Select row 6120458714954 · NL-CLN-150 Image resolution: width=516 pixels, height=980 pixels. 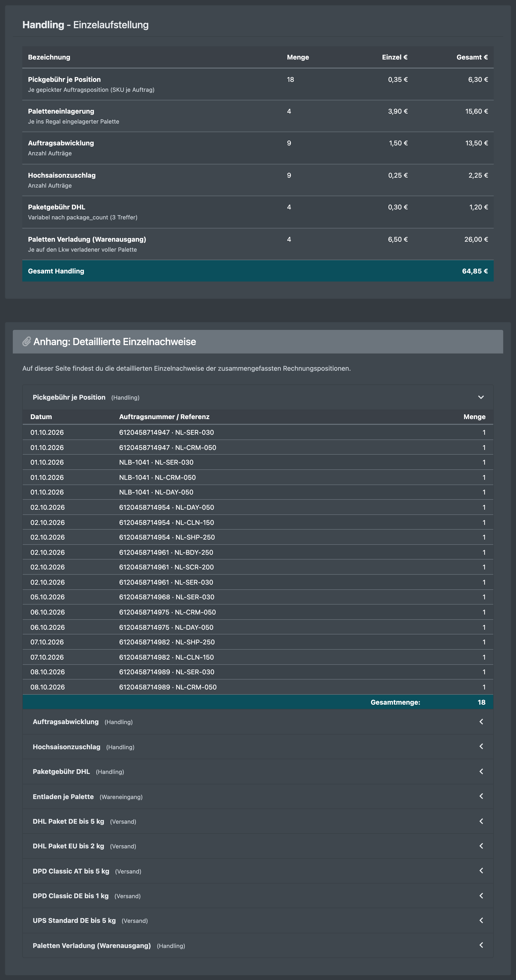pos(258,522)
